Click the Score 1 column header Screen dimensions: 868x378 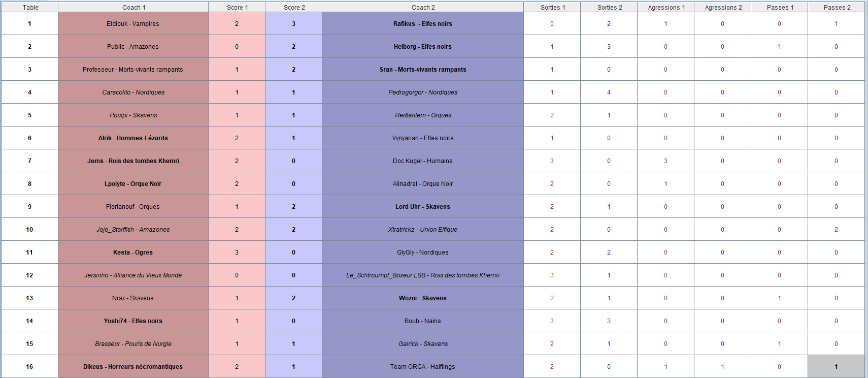(x=237, y=7)
